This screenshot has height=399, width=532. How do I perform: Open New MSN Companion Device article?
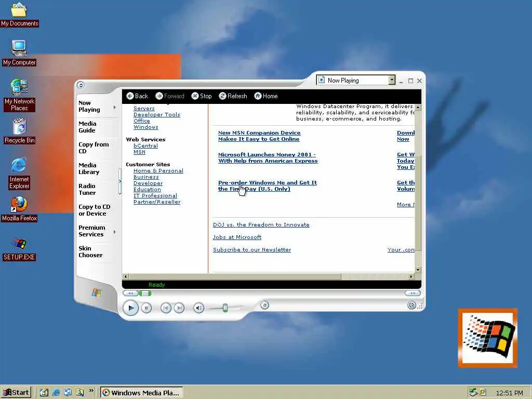[x=259, y=136]
